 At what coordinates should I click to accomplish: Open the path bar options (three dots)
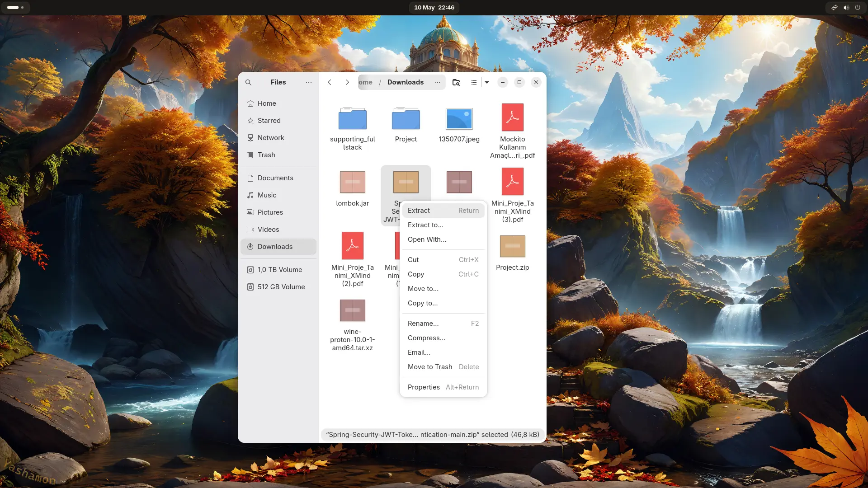[x=438, y=82]
